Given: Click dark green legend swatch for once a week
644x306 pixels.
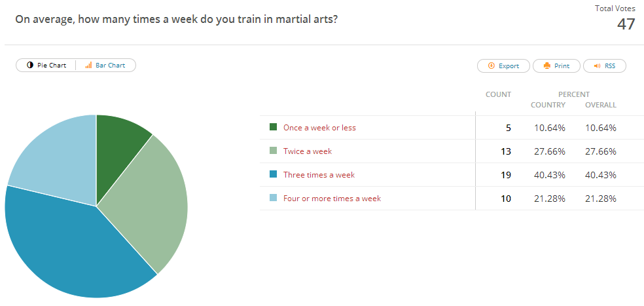Looking at the screenshot, I should pos(273,128).
